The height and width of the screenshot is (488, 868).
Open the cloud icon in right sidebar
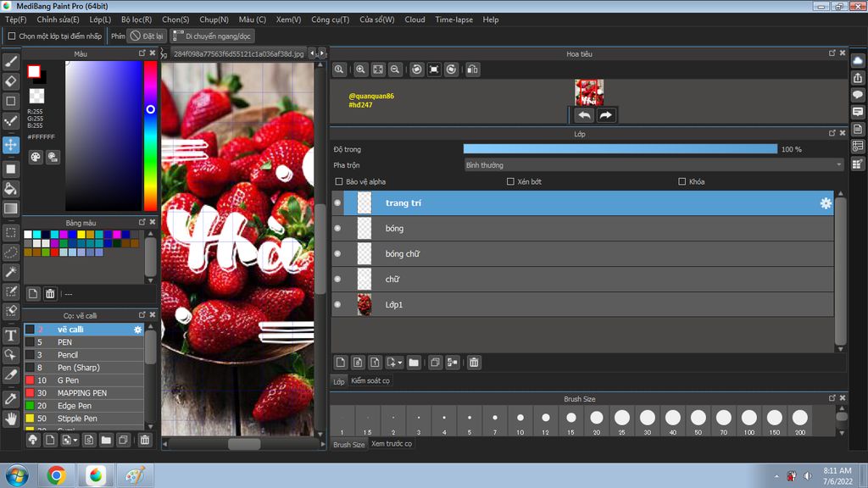point(858,60)
